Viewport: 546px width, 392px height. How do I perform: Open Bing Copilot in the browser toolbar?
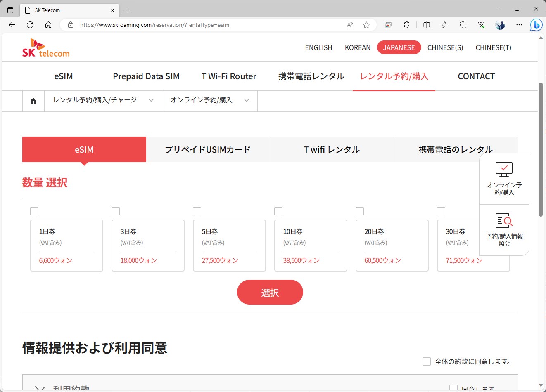point(536,25)
